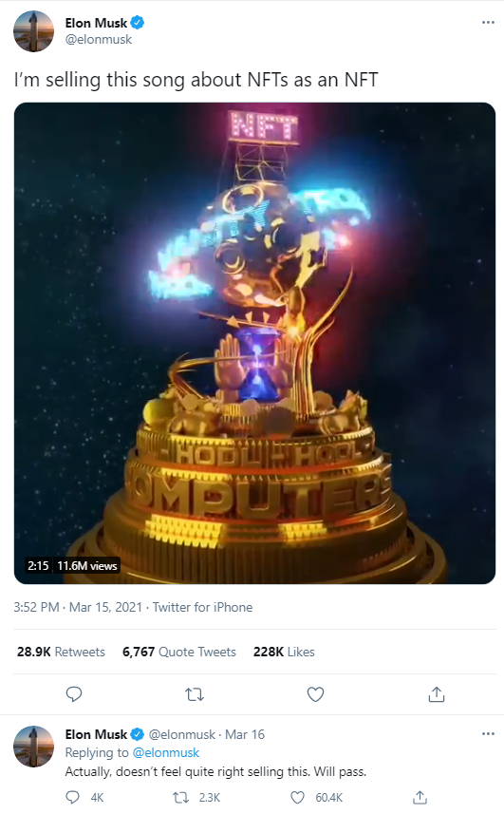The image size is (504, 814).
Task: Click the Elon Musk display name at top
Action: click(x=96, y=23)
